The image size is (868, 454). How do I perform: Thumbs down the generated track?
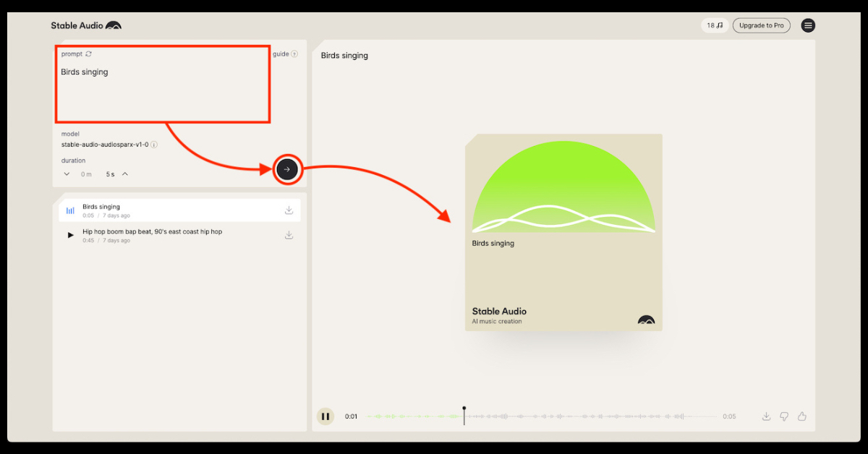click(784, 416)
